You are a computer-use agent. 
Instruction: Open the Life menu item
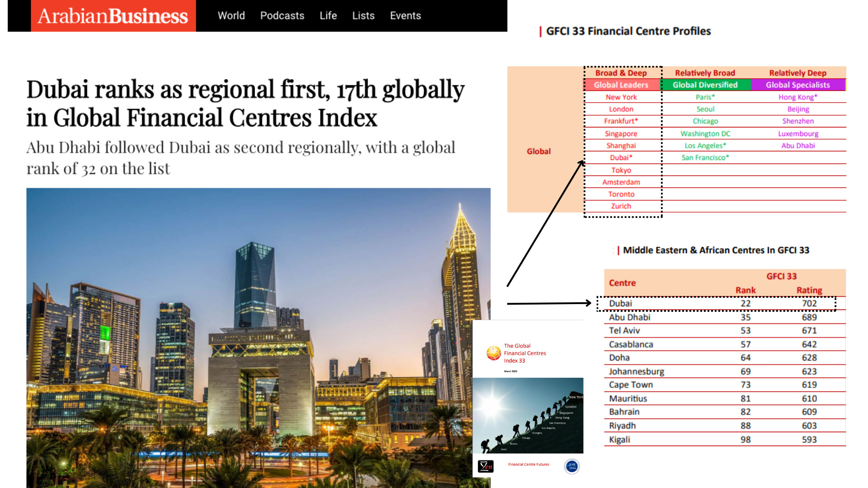click(328, 16)
